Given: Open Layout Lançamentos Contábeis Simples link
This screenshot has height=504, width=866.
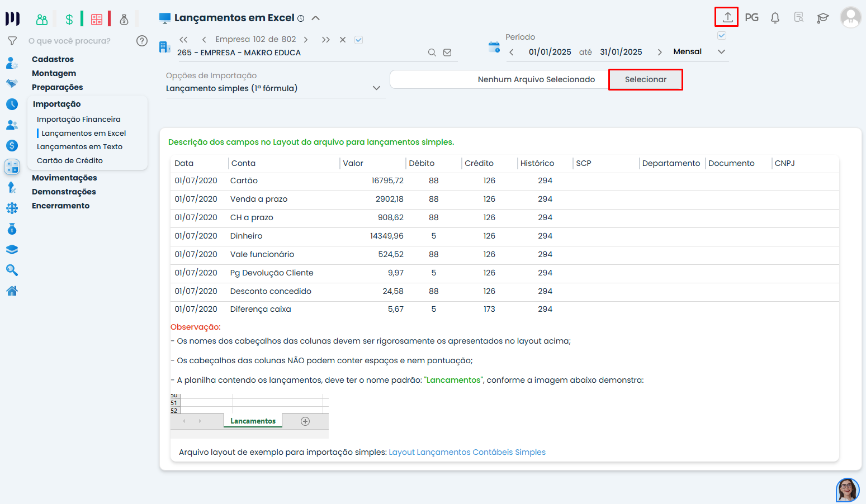Looking at the screenshot, I should point(467,453).
